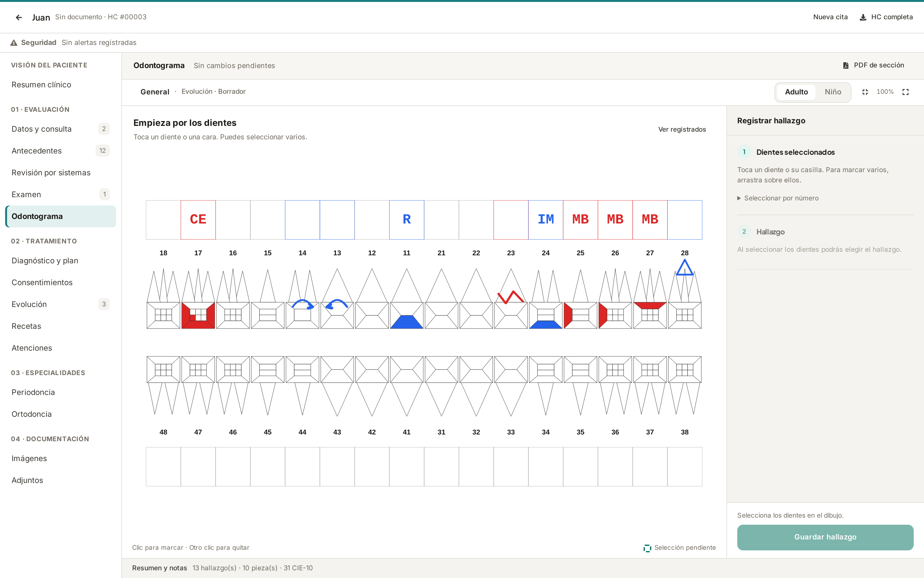Image resolution: width=924 pixels, height=578 pixels.
Task: Click the CE box for tooth 17
Action: 198,220
